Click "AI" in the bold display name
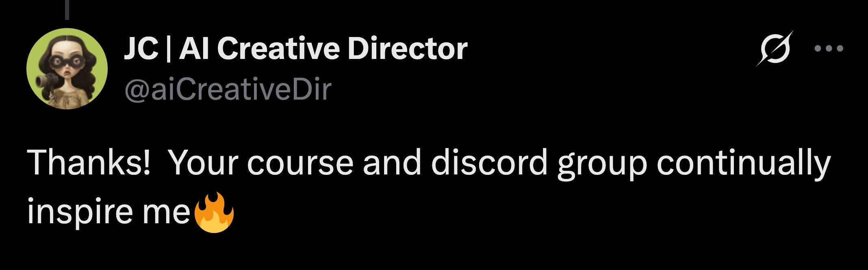This screenshot has width=868, height=270. coord(196,49)
